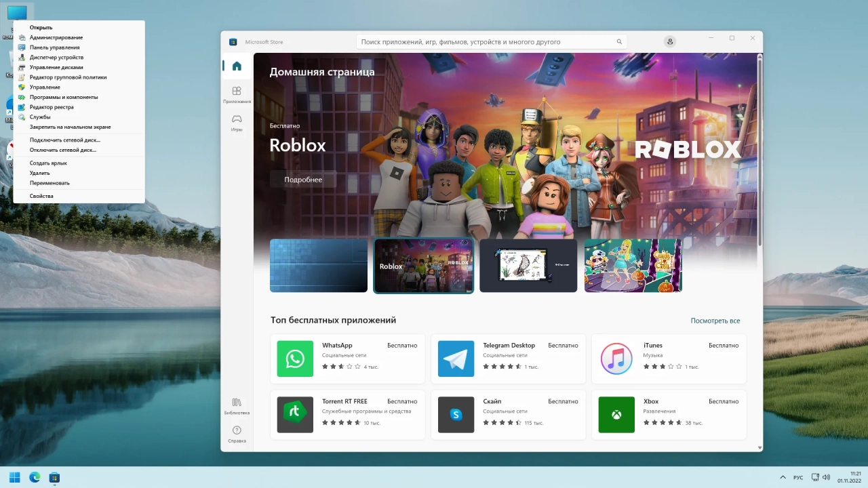Click Microsoft Store taskbar icon
Viewport: 868px width, 488px height.
click(55, 477)
